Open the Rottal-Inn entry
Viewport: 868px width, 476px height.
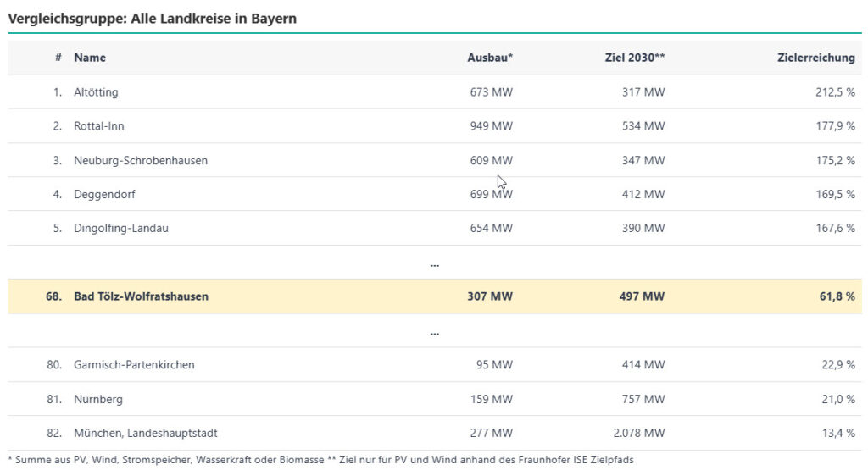[x=99, y=126]
